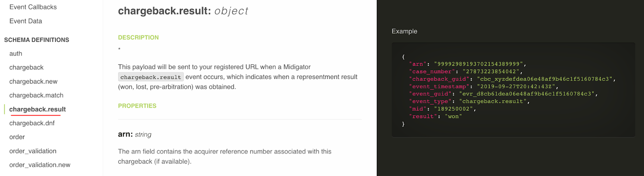The width and height of the screenshot is (644, 176).
Task: Click the Example label above code
Action: 405,31
